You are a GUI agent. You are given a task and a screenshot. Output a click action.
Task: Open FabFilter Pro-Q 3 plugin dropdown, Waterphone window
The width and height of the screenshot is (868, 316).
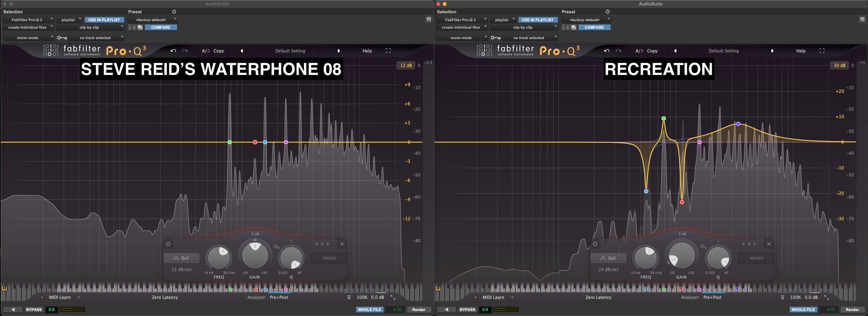pyautogui.click(x=28, y=20)
